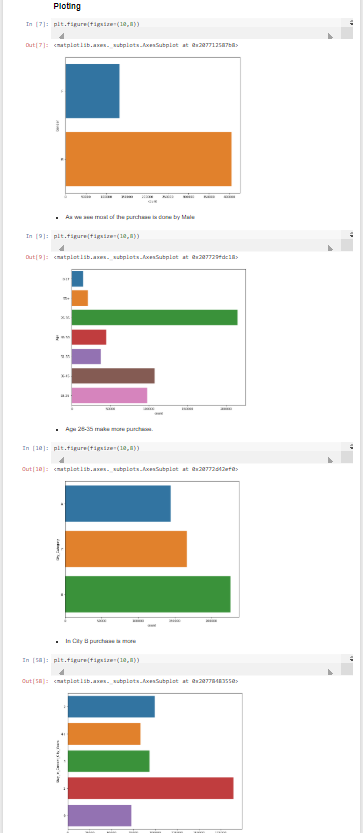Click the long red bar in the Out[58] chart
The width and height of the screenshot is (363, 833).
[151, 788]
